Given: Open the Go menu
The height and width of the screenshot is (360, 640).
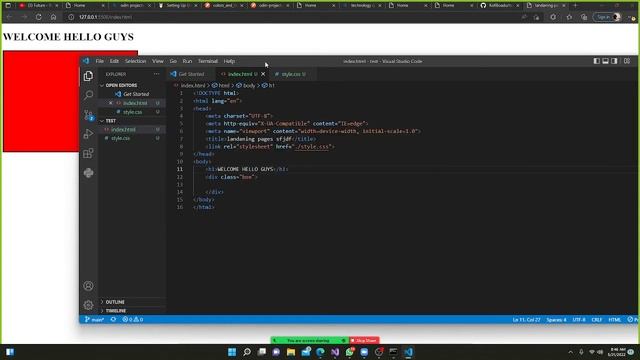Looking at the screenshot, I should (173, 61).
